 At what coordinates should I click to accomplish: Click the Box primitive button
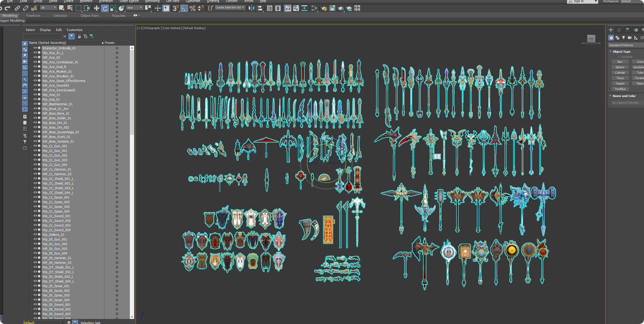coord(620,61)
